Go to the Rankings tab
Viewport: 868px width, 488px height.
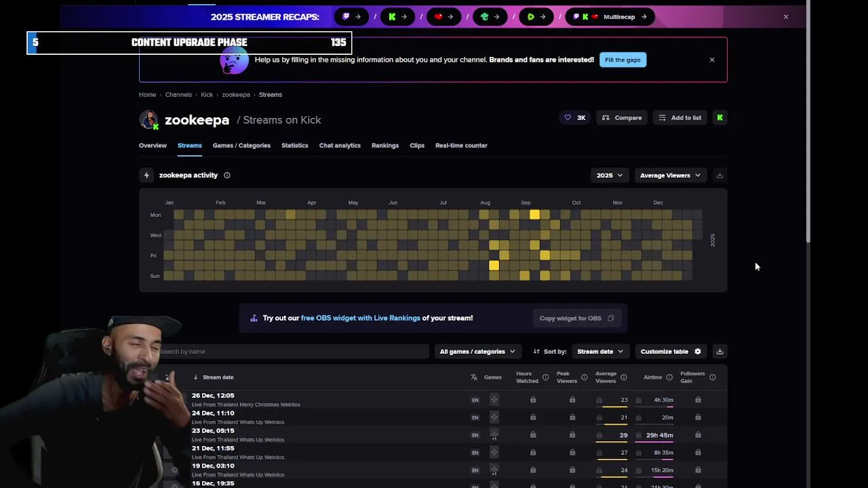[385, 146]
